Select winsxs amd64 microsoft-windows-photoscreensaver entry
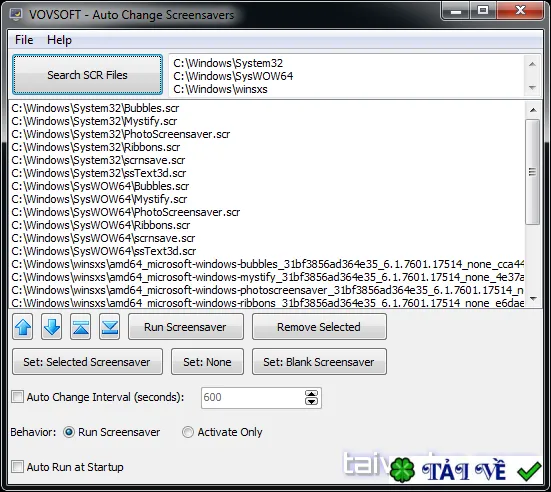This screenshot has height=492, width=551. tap(267, 290)
